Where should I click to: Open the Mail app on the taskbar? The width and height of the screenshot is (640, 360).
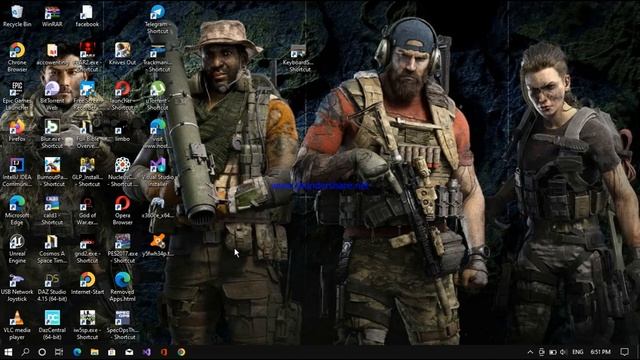click(x=129, y=352)
